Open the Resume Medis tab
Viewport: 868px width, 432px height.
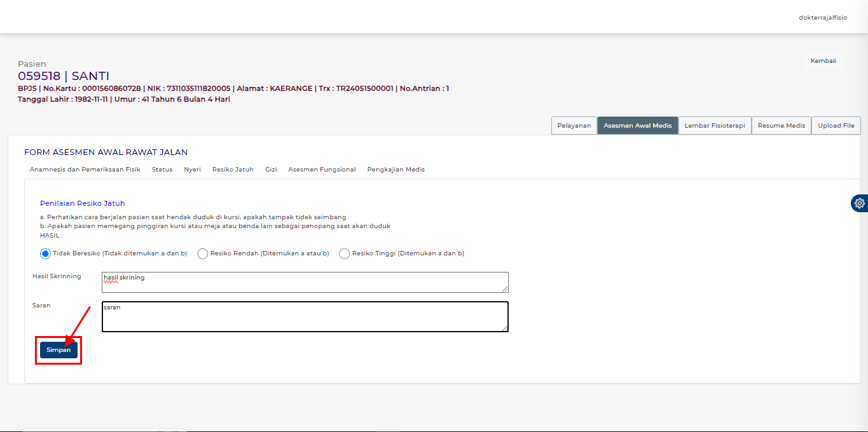click(x=781, y=126)
